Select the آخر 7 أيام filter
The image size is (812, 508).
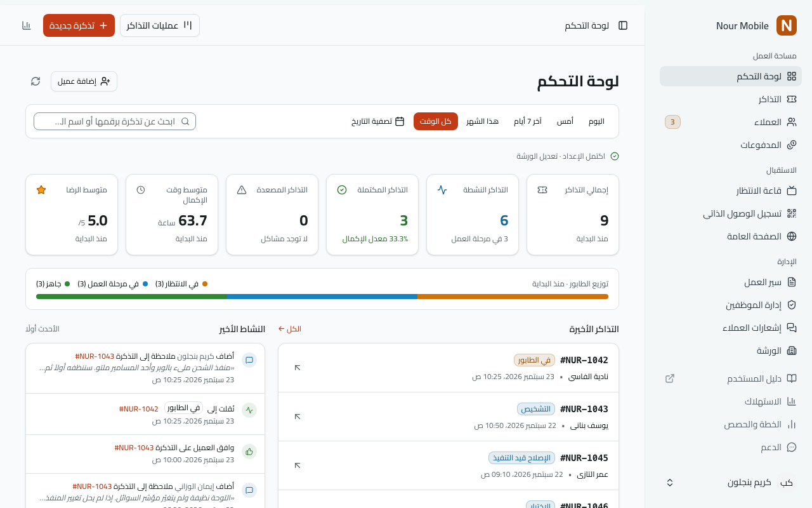pyautogui.click(x=528, y=121)
